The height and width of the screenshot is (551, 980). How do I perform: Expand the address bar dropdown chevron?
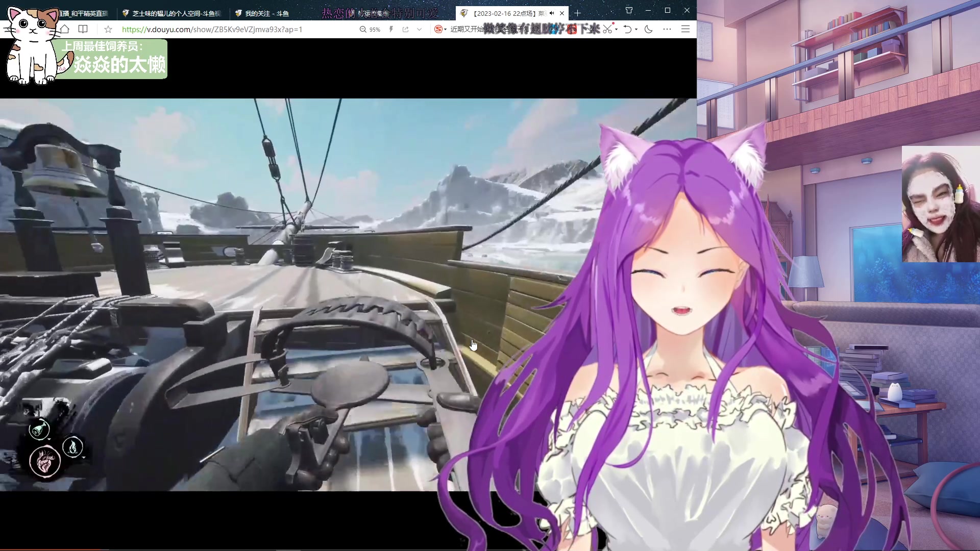[419, 30]
